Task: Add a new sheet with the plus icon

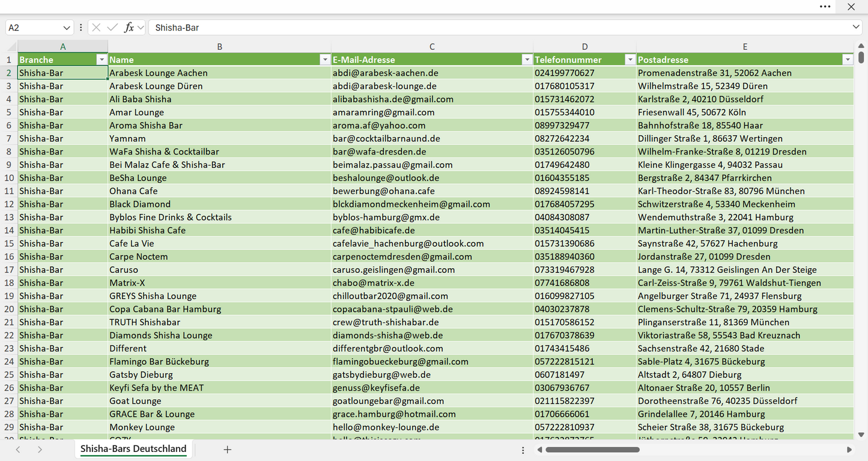Action: pyautogui.click(x=227, y=450)
